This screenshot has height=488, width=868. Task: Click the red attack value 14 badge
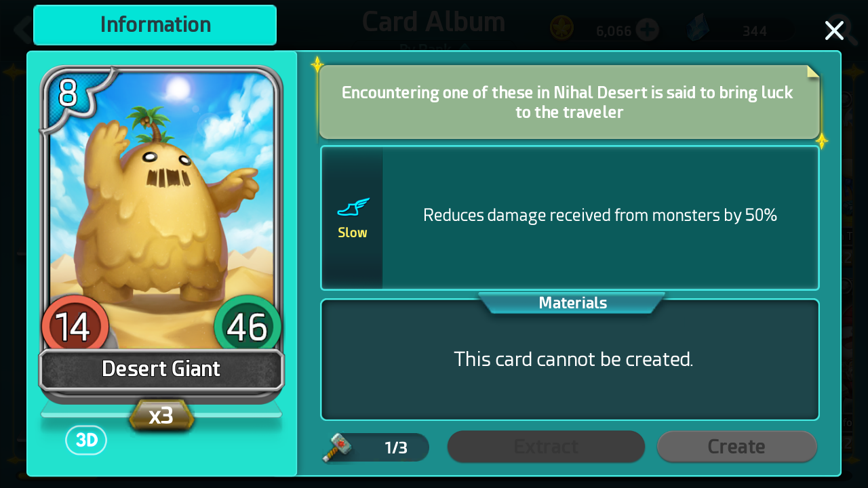[x=75, y=327]
